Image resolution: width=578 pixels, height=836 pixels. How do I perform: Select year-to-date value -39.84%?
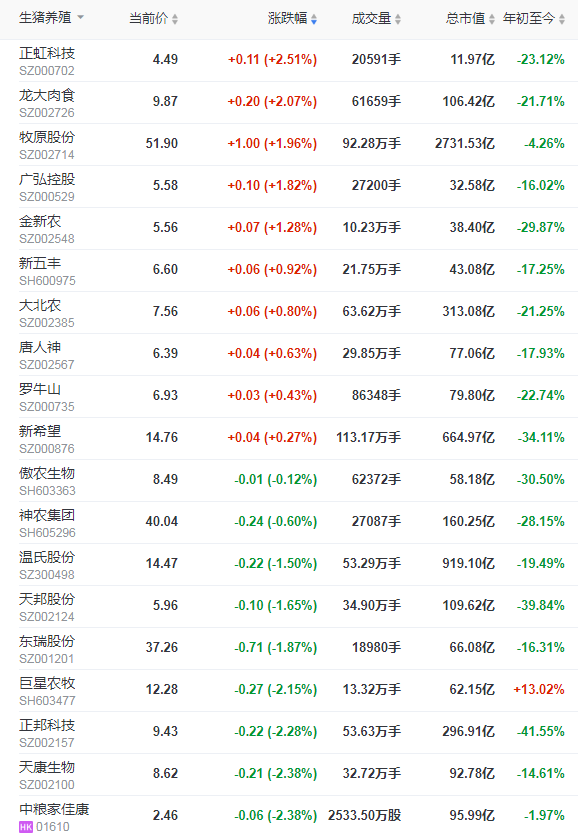[541, 606]
